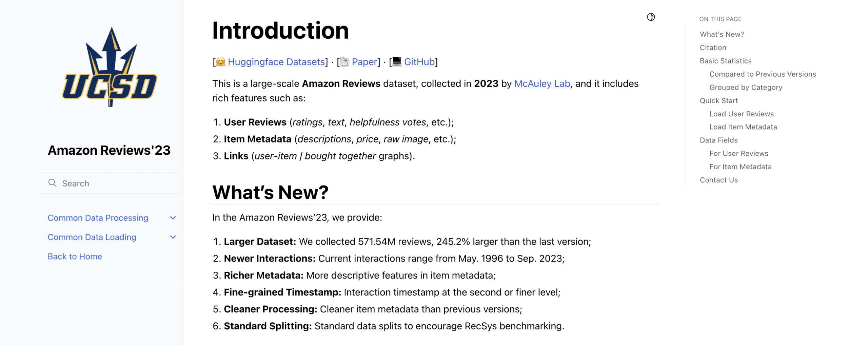Toggle the light/dark theme icon

(x=650, y=17)
